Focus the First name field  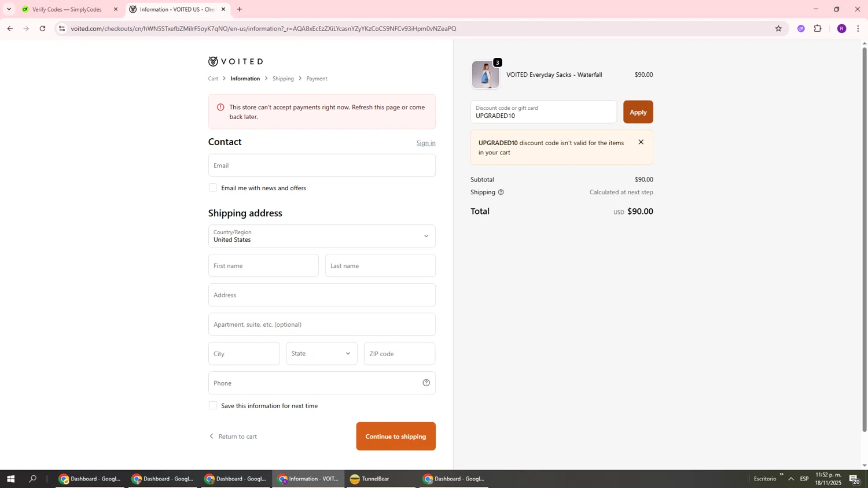[x=263, y=265]
